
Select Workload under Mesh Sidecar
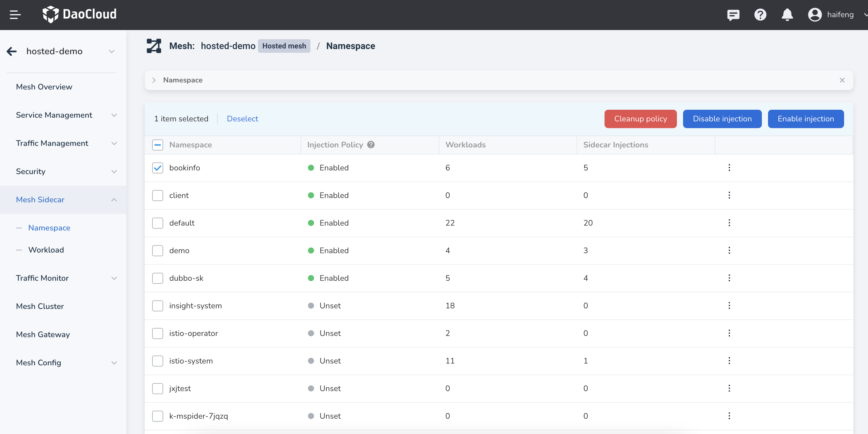coord(46,250)
